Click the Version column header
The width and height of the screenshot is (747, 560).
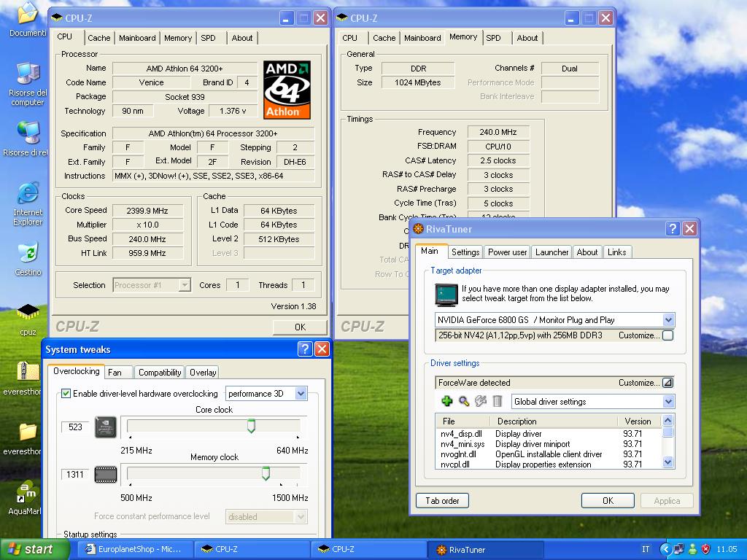(x=638, y=421)
